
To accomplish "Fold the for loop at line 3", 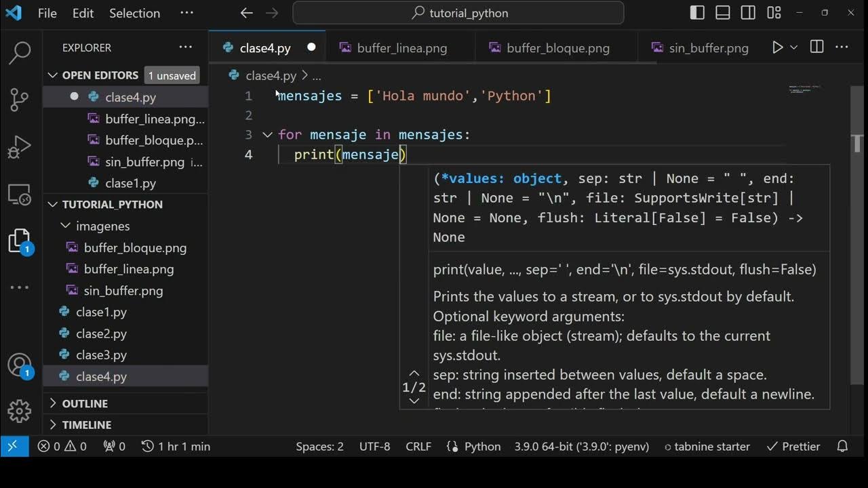I will coord(267,135).
